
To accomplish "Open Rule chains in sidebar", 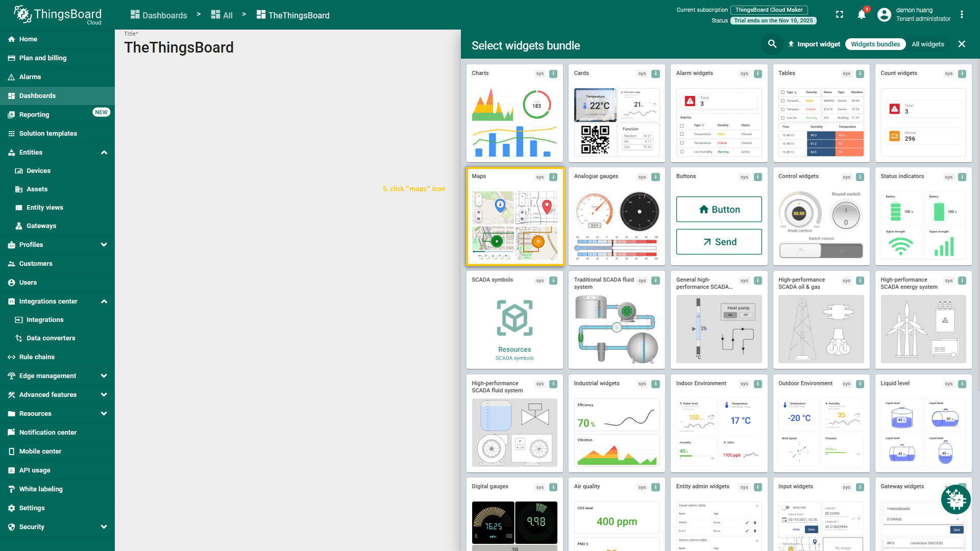I will point(37,357).
